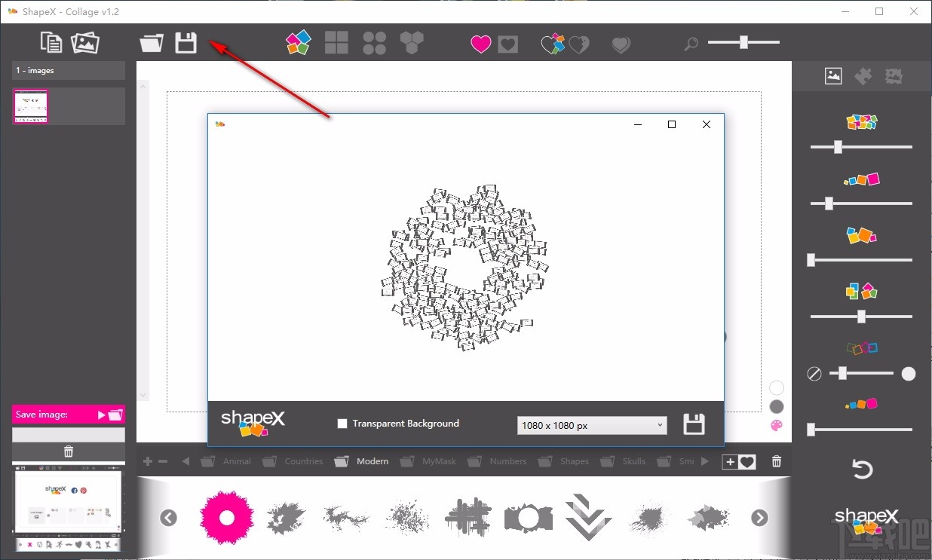
Task: Select the pink palette color swatch
Action: (777, 425)
